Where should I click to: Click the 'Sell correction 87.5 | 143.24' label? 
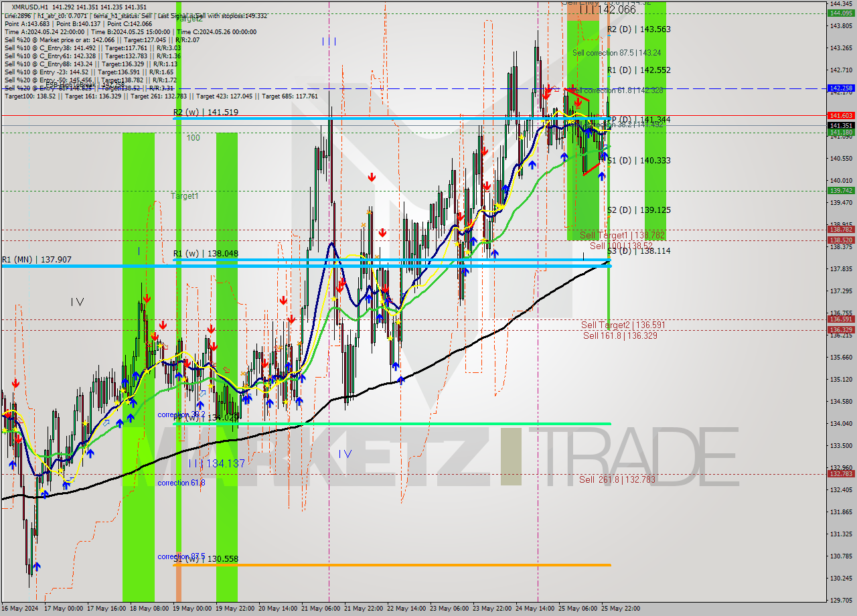click(x=617, y=53)
